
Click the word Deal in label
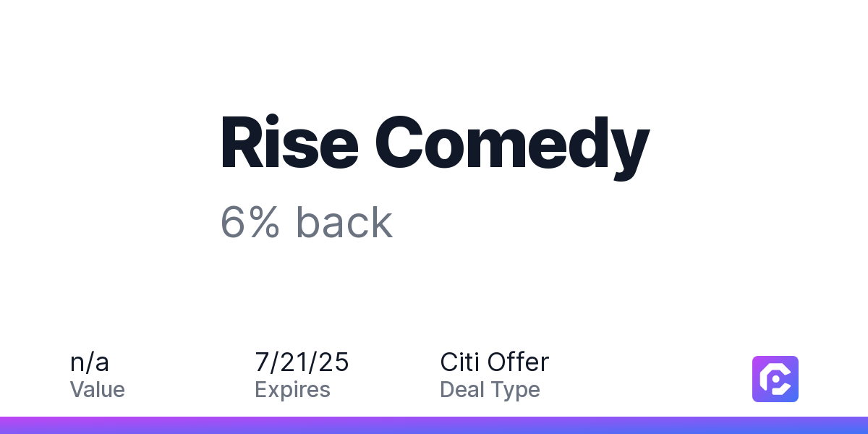click(x=460, y=390)
